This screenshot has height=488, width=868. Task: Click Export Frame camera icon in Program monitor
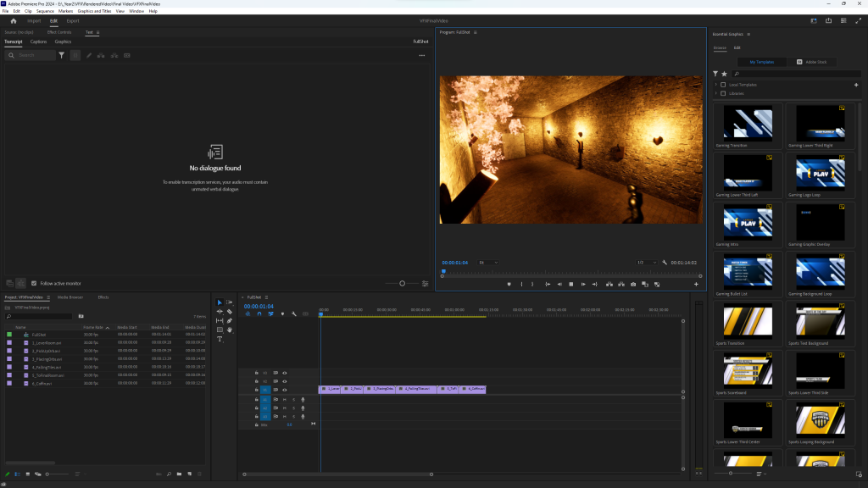coord(633,284)
